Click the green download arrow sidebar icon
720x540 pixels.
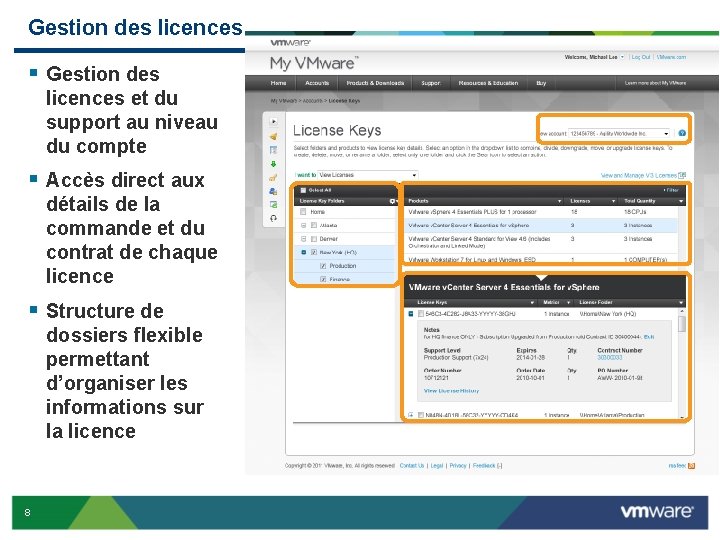click(x=274, y=164)
